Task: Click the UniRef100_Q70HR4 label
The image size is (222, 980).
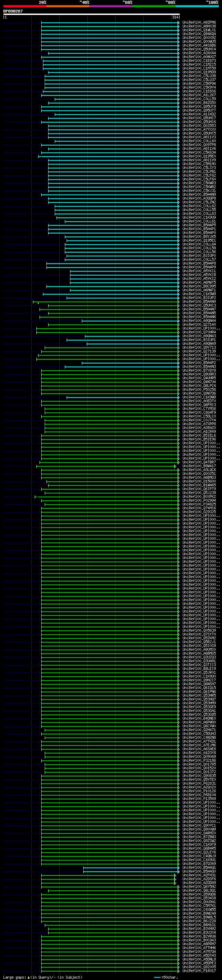Action: pyautogui.click(x=199, y=332)
